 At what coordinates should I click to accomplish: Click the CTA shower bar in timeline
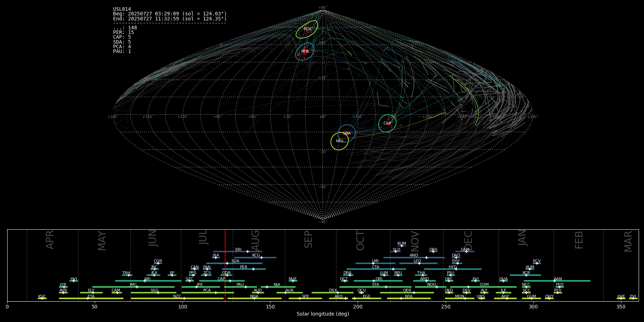(376, 269)
